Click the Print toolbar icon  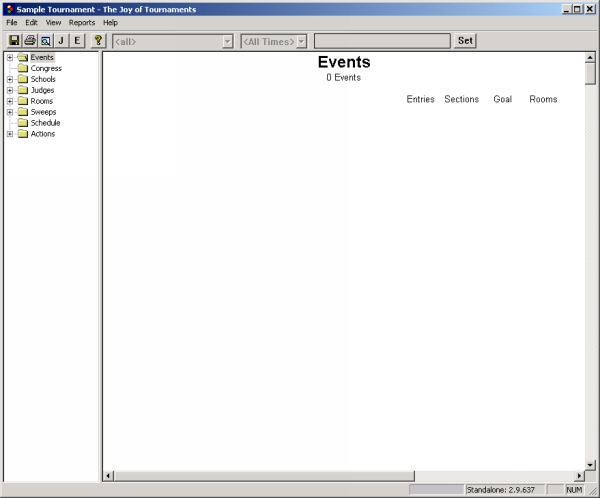(30, 41)
